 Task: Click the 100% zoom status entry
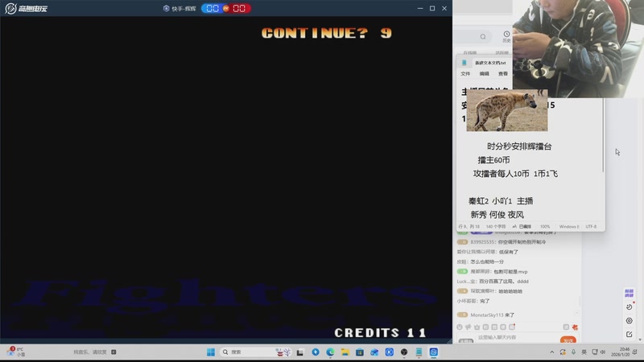coord(545,227)
